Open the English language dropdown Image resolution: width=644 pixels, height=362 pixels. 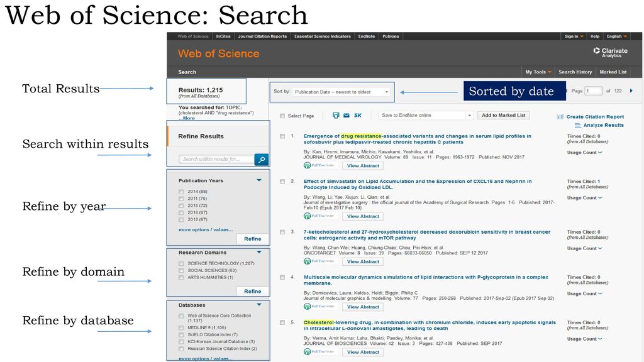(x=617, y=36)
